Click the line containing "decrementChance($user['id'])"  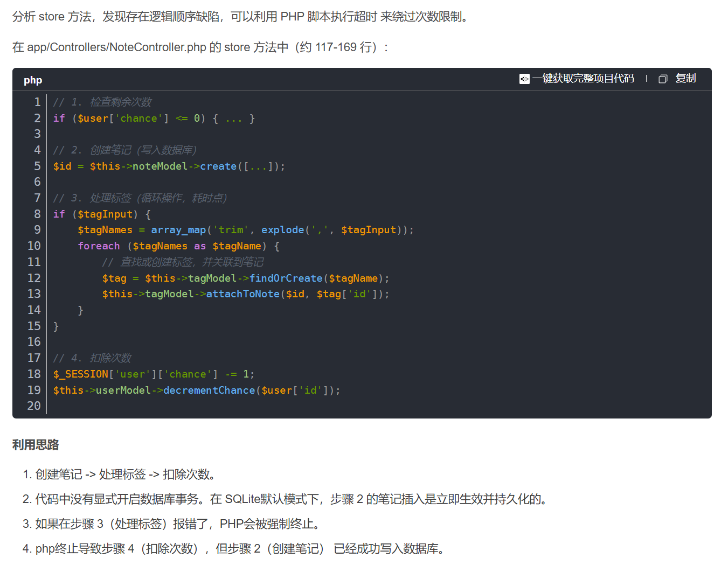click(197, 390)
